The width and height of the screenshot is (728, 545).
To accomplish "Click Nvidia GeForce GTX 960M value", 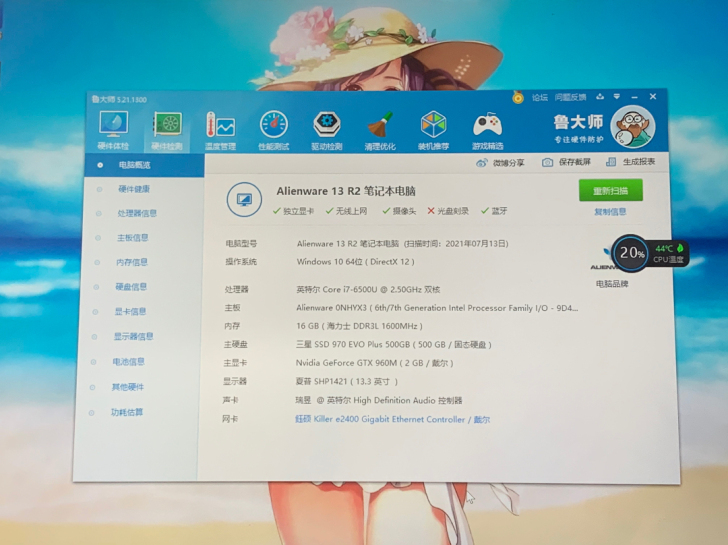I will (374, 363).
